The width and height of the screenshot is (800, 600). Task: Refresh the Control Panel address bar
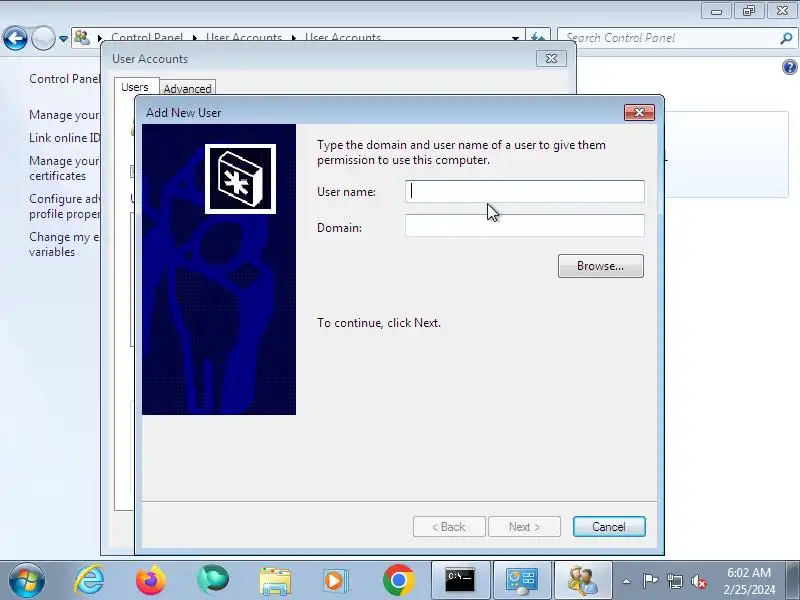click(x=538, y=38)
